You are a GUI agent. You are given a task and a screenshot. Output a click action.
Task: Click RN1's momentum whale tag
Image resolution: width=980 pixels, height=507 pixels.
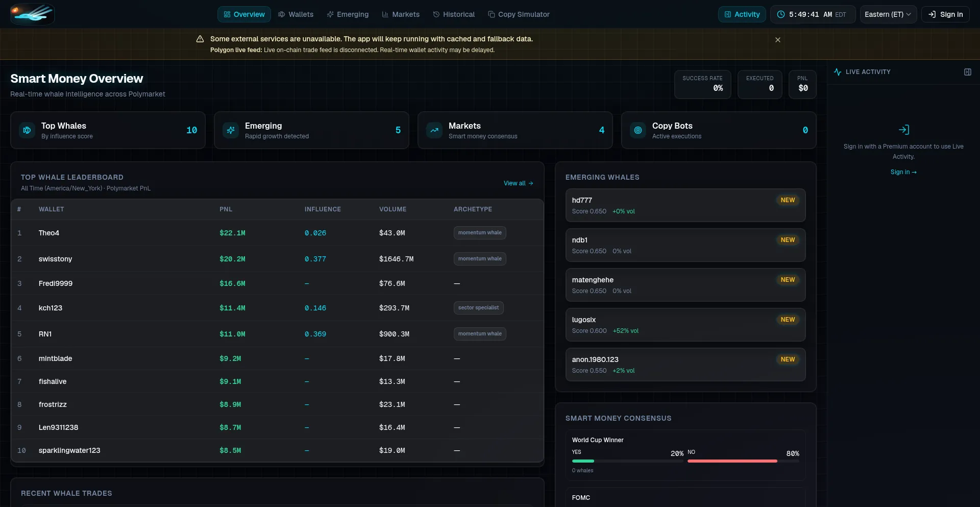point(480,334)
